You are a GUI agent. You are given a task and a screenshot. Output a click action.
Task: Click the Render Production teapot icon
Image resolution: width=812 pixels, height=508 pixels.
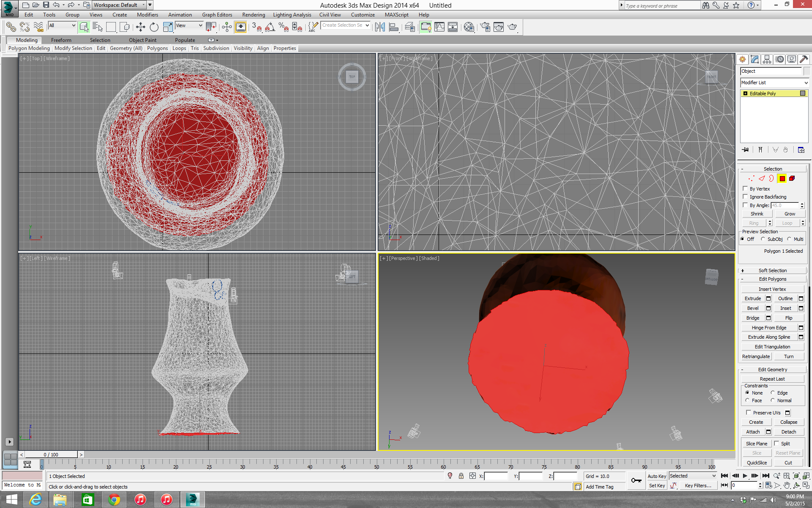click(512, 27)
